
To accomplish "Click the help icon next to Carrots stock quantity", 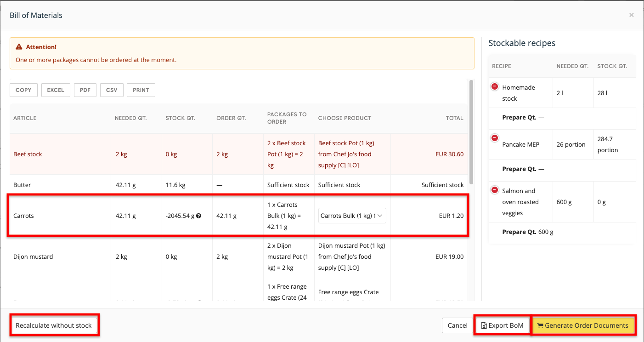I will pyautogui.click(x=198, y=216).
